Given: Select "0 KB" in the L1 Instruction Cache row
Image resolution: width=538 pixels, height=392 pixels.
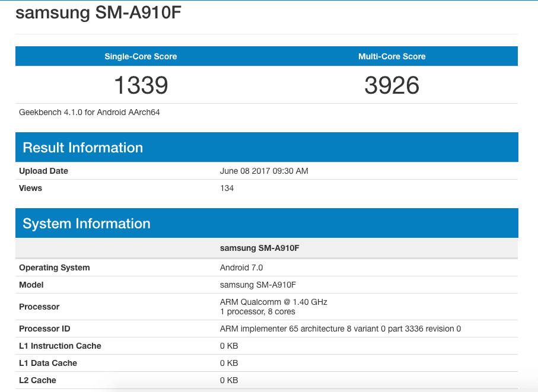Looking at the screenshot, I should point(229,346).
